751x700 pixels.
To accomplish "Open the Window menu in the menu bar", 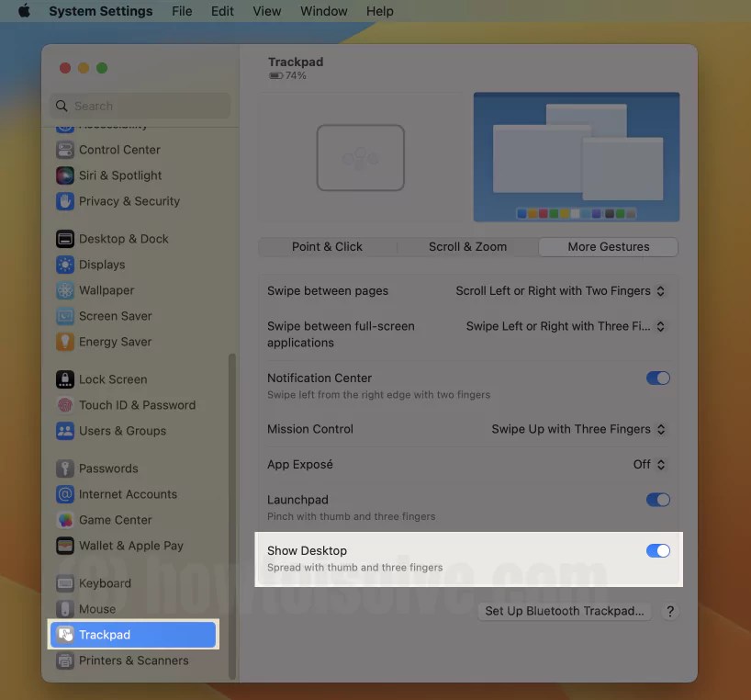I will point(323,11).
